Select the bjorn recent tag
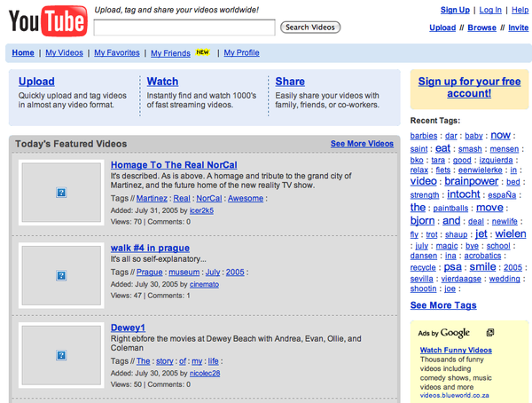532x403 pixels. pos(422,220)
